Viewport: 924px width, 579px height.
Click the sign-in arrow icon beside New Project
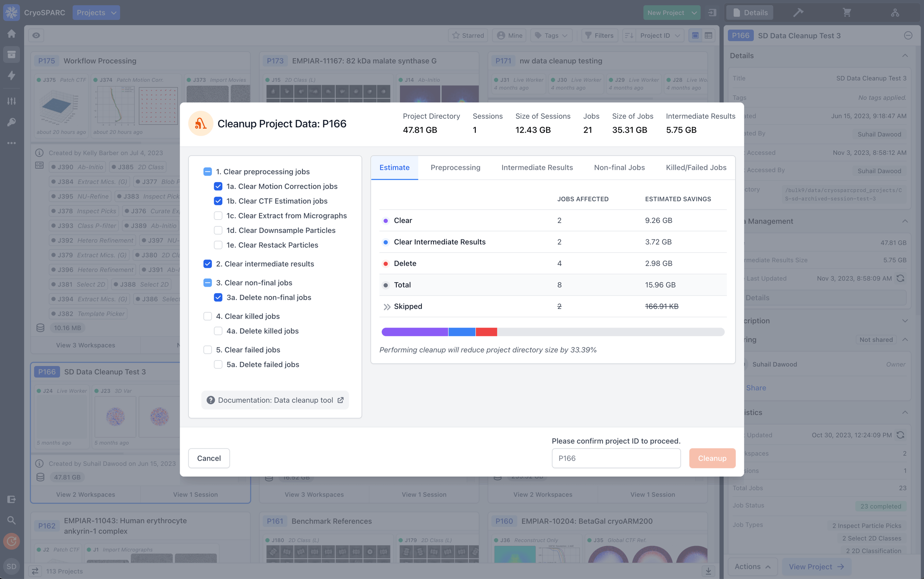(x=712, y=12)
